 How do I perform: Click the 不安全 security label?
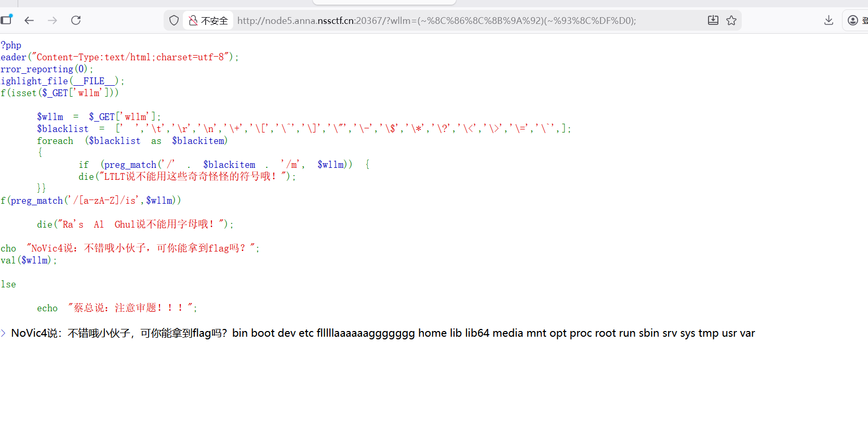pos(214,21)
